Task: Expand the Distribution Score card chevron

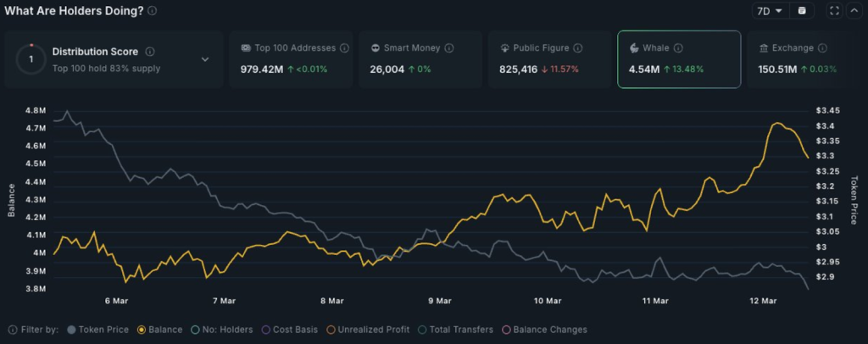Action: click(204, 59)
